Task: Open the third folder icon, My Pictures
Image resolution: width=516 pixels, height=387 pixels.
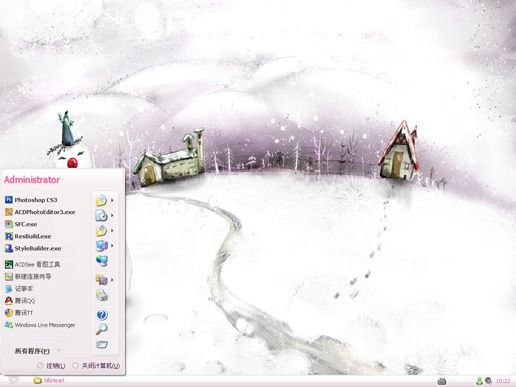Action: click(x=101, y=231)
